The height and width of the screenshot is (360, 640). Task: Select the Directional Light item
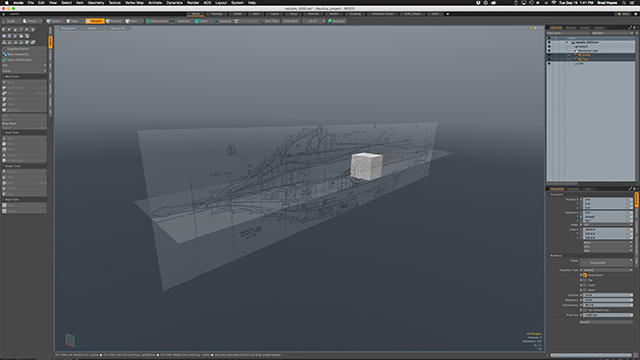pos(588,51)
